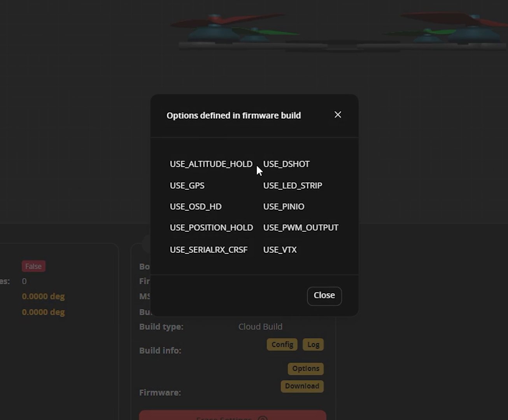Click the red False status badge
The image size is (508, 420).
[33, 266]
